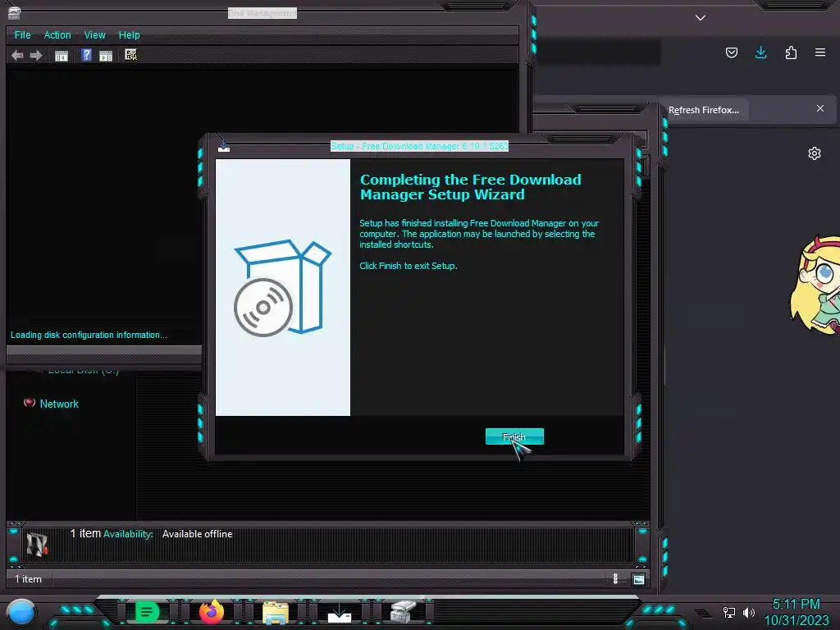
Task: Show/hide action pane icon in Disk Management
Action: click(106, 56)
